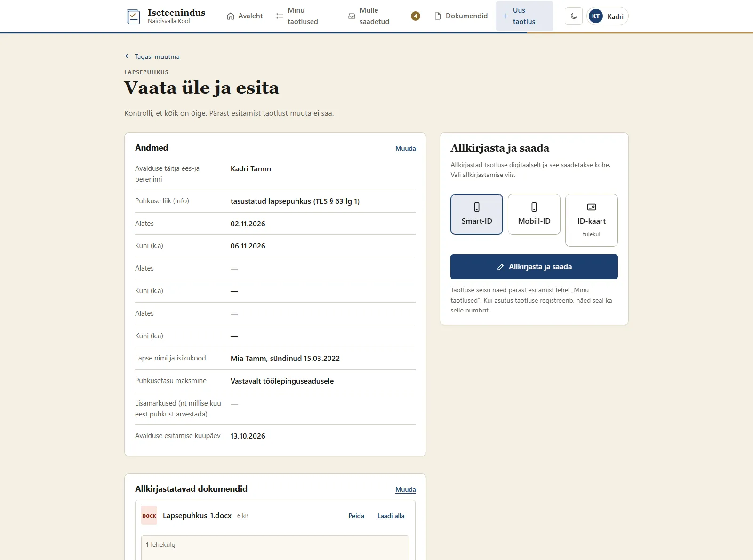This screenshot has width=753, height=560.
Task: Click the document icon beside Dokumendid
Action: tap(438, 16)
